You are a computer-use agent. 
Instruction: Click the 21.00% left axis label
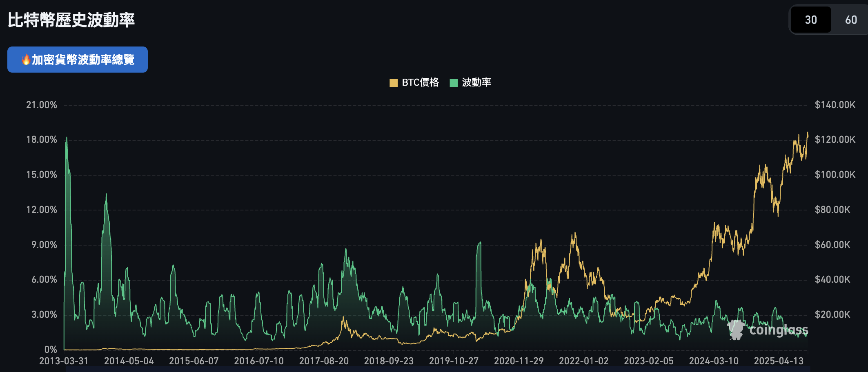click(x=41, y=105)
